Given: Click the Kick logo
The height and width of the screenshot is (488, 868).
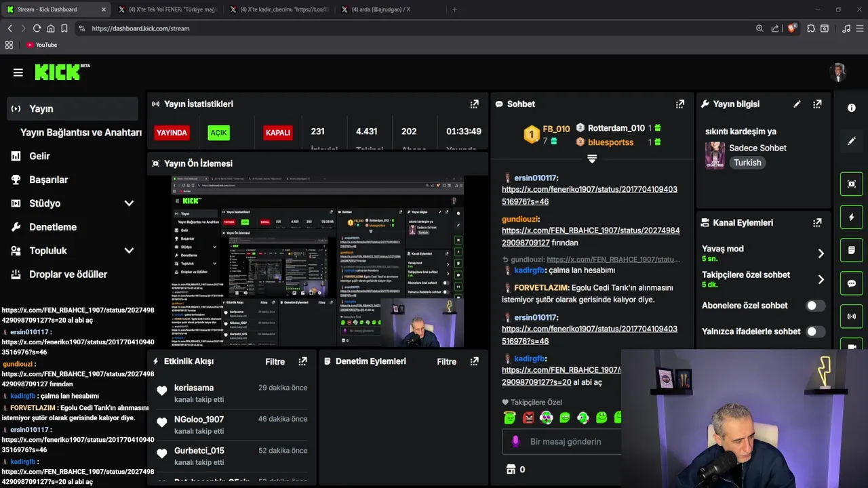Looking at the screenshot, I should 62,72.
